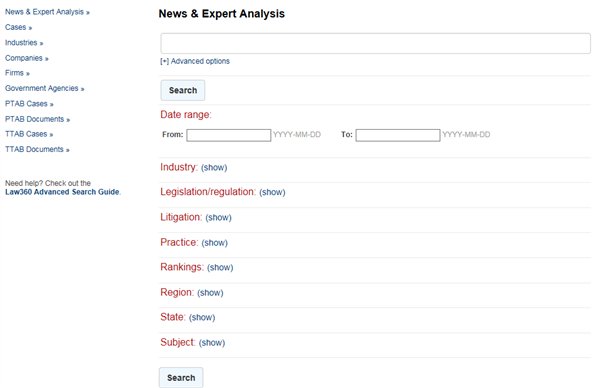Expand Advanced options under search box
This screenshot has width=600, height=388.
pos(195,61)
